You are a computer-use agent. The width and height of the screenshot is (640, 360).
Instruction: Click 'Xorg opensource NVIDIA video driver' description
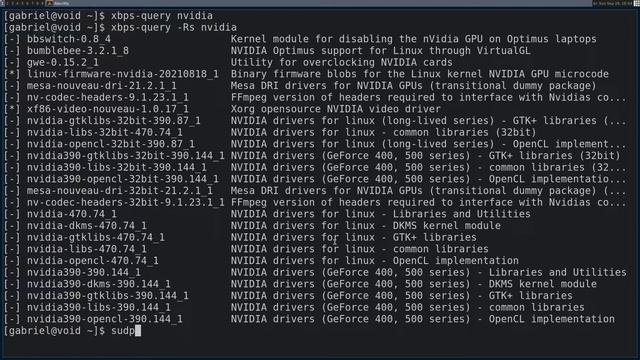pos(336,109)
